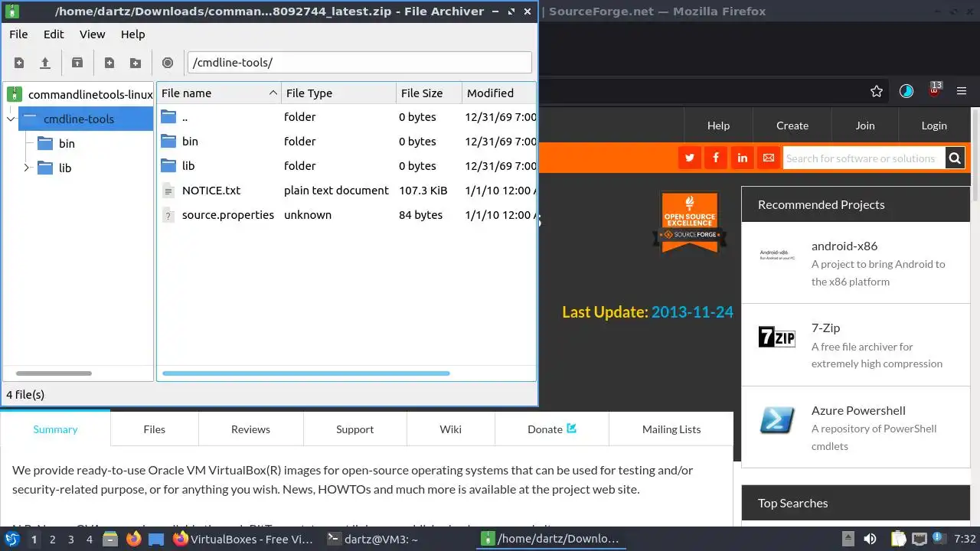Screen dimensions: 980x551
Task: Click the Search for software input field
Action: [864, 158]
